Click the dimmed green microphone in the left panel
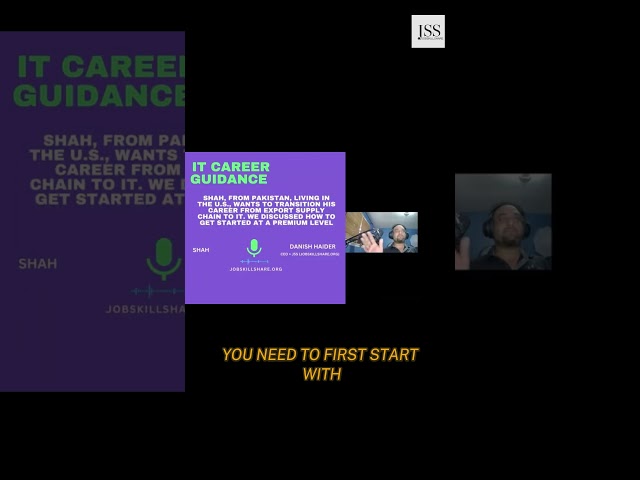The height and width of the screenshot is (480, 640). [x=164, y=259]
